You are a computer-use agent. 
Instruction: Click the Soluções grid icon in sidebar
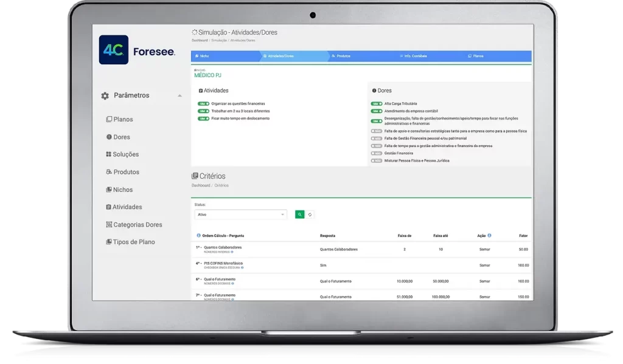click(109, 154)
